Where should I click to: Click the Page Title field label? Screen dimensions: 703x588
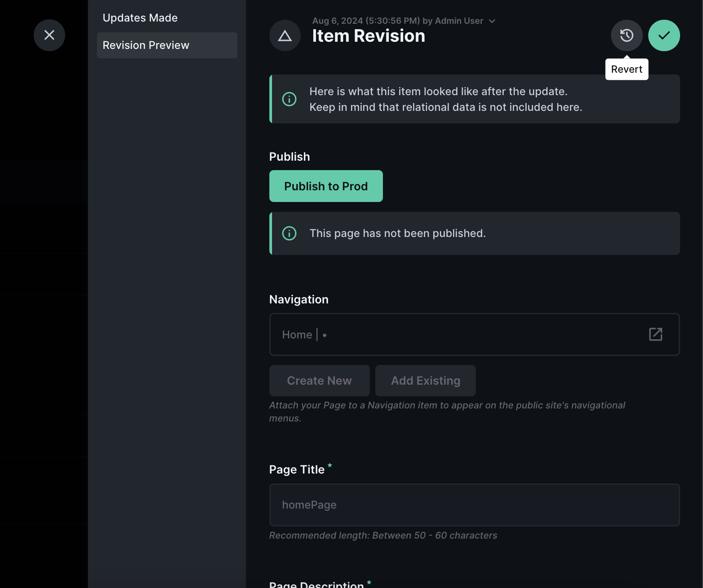297,470
